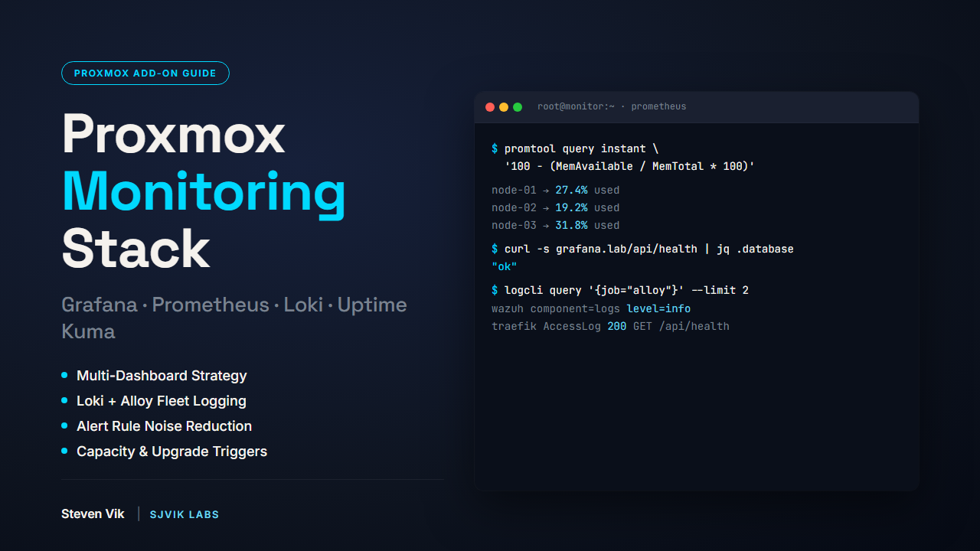The width and height of the screenshot is (980, 551).
Task: Click the node-01 27.4% used line
Action: pyautogui.click(x=556, y=190)
